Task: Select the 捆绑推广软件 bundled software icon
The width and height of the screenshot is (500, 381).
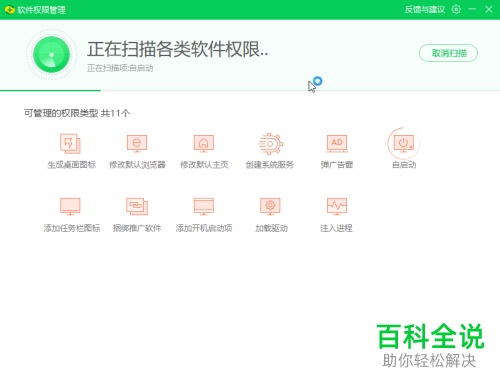Action: (x=137, y=206)
